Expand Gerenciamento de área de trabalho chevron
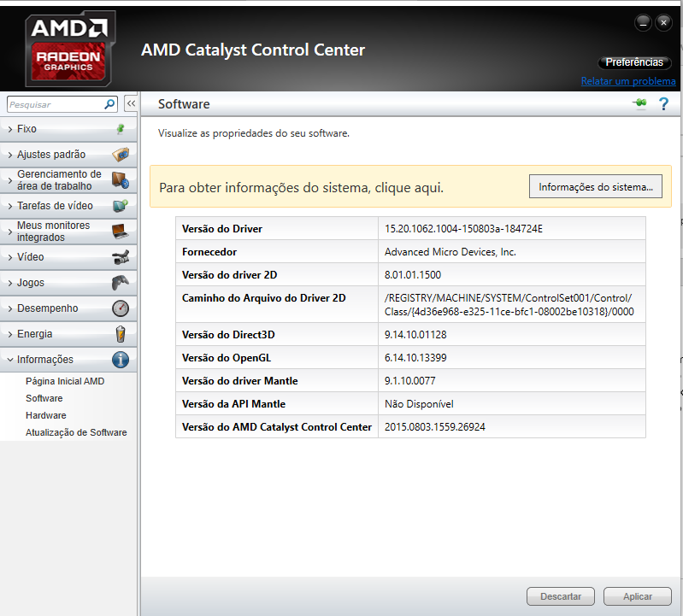Image resolution: width=683 pixels, height=616 pixels. [10, 180]
